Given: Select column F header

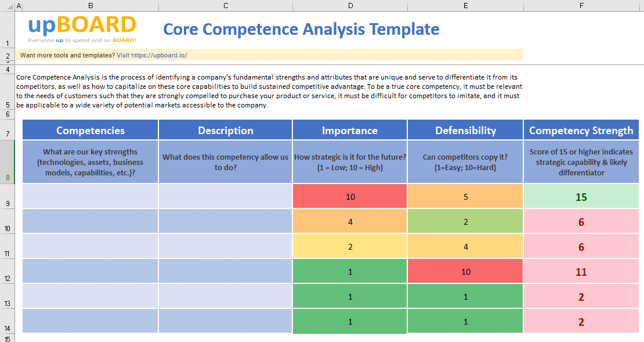Looking at the screenshot, I should (581, 6).
